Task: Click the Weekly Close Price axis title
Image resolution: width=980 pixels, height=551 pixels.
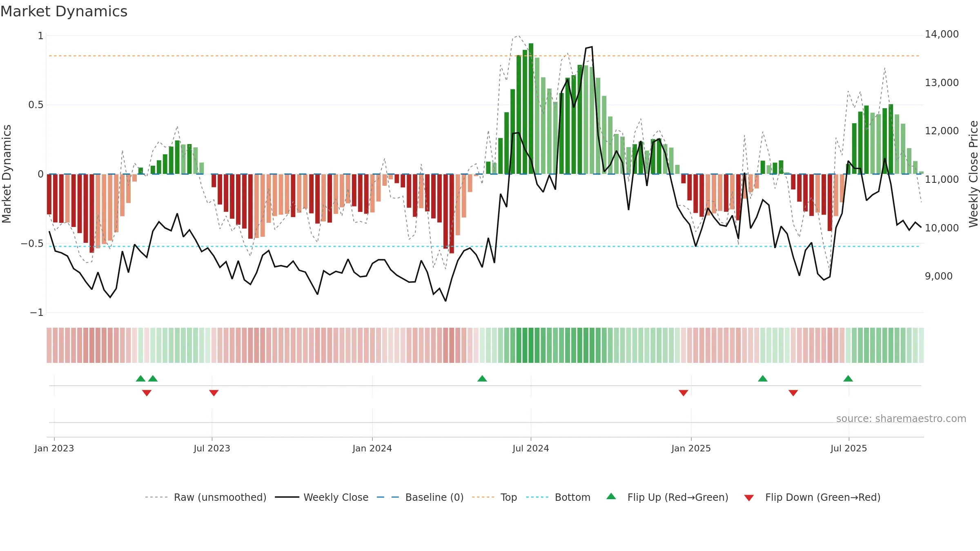Action: [973, 174]
